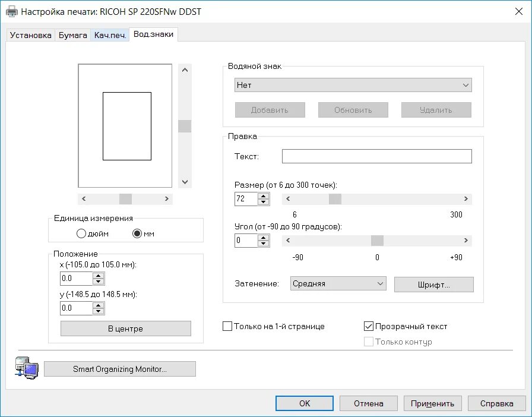Click the Smart Organizing Monitor computer icon
The image size is (532, 417).
27,368
